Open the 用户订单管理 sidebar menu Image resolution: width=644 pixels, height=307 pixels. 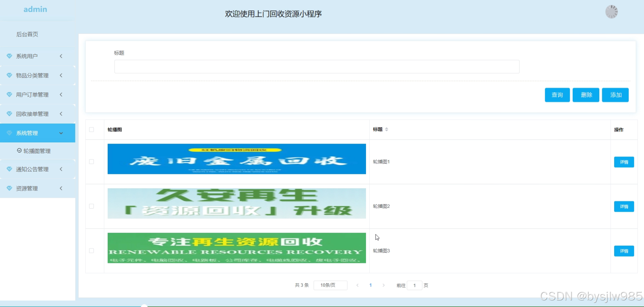point(37,94)
